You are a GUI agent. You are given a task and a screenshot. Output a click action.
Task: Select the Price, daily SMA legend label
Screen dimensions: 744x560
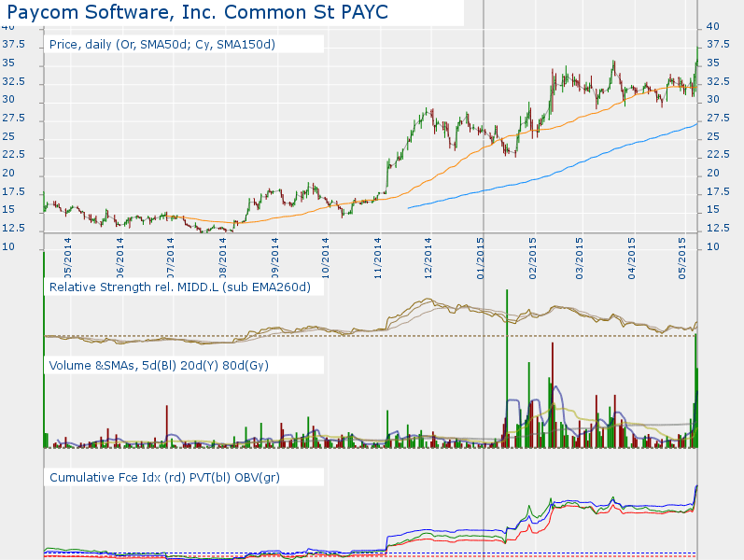click(x=162, y=44)
